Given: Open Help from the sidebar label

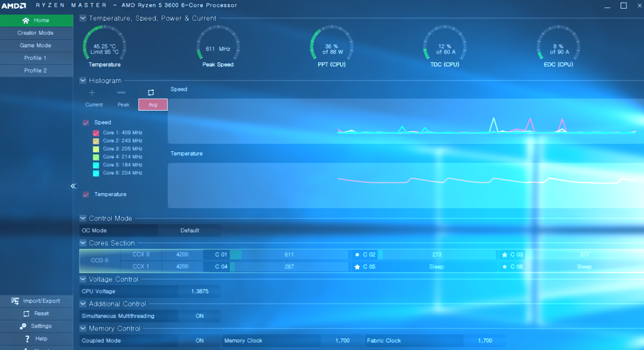Looking at the screenshot, I should (41, 339).
